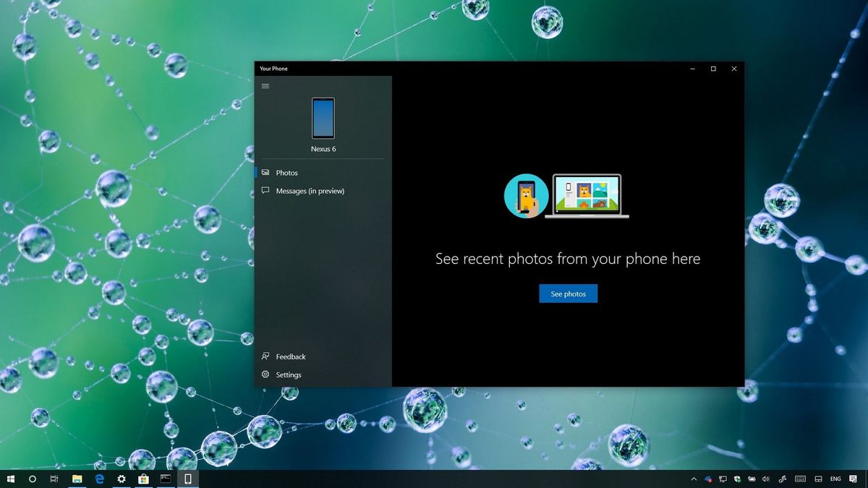Click the Feedback person icon
868x488 pixels.
click(x=265, y=356)
